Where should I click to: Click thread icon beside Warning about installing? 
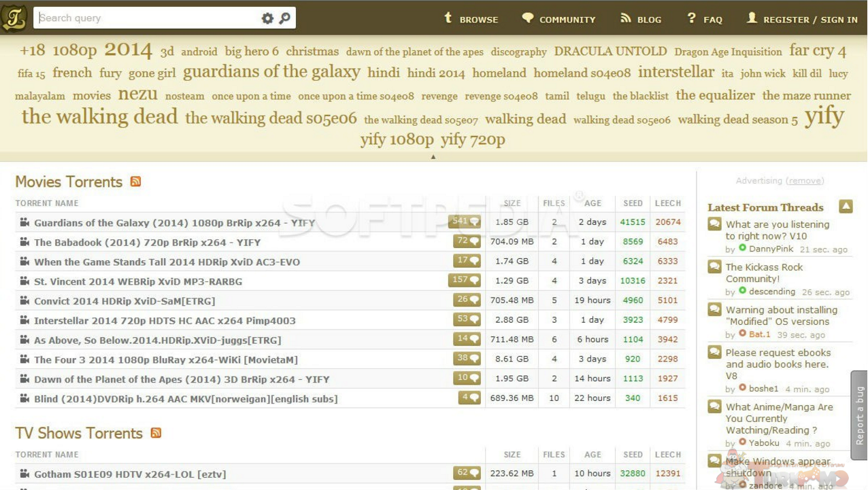coord(714,310)
